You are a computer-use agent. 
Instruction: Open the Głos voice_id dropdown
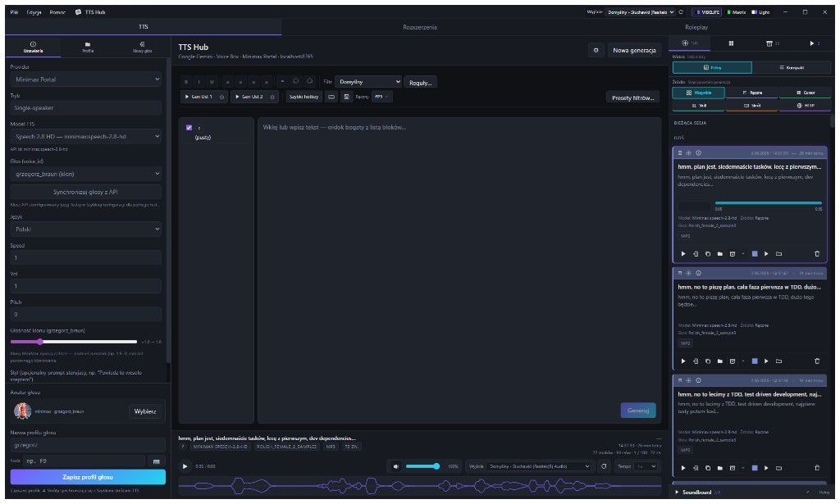tap(85, 174)
